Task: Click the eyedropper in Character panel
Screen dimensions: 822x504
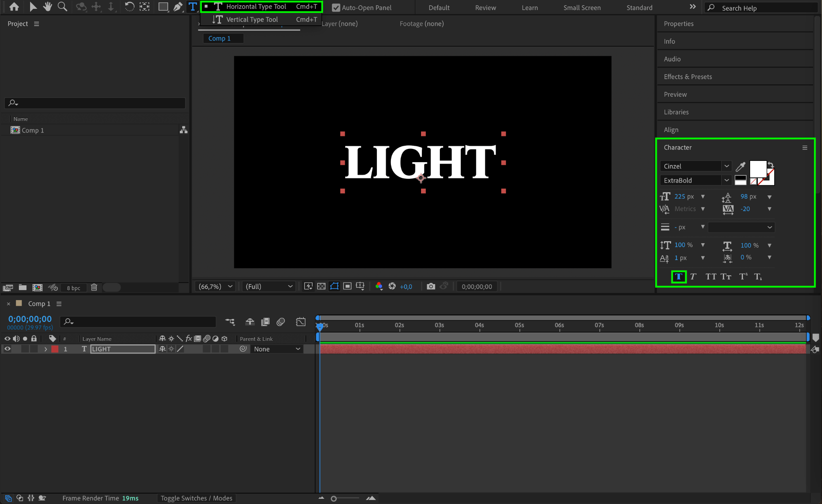Action: 741,166
